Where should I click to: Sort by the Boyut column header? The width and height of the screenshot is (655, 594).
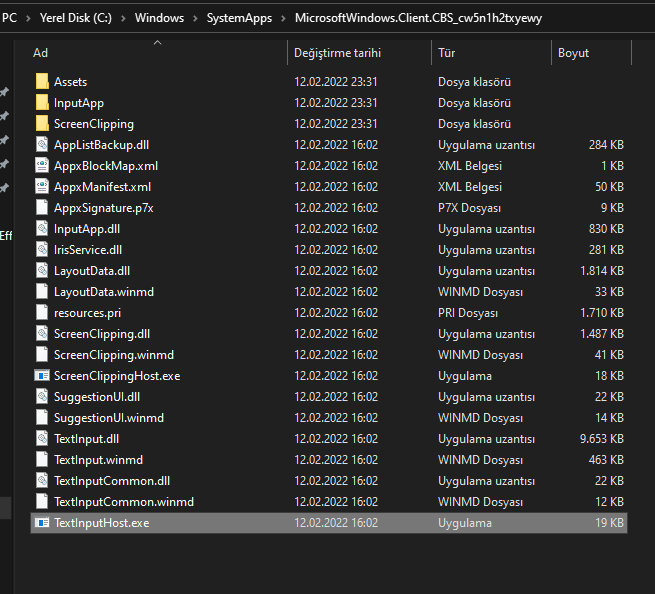click(x=573, y=53)
